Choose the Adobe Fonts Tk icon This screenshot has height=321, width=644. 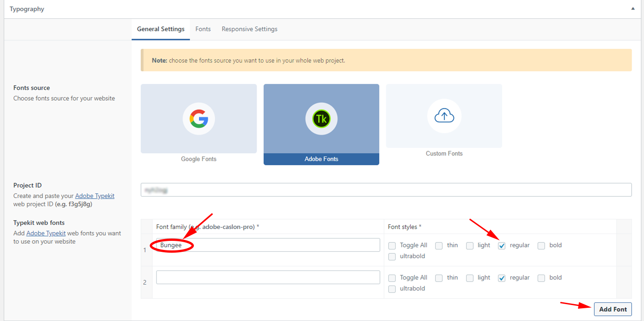(322, 119)
